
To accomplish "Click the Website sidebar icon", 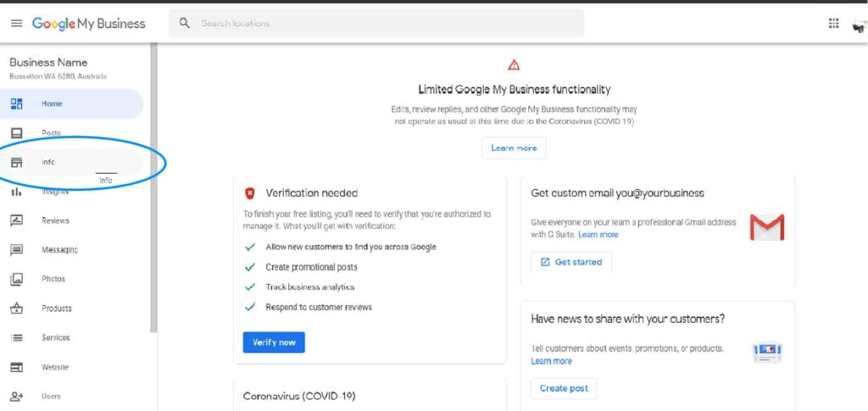I will click(17, 367).
